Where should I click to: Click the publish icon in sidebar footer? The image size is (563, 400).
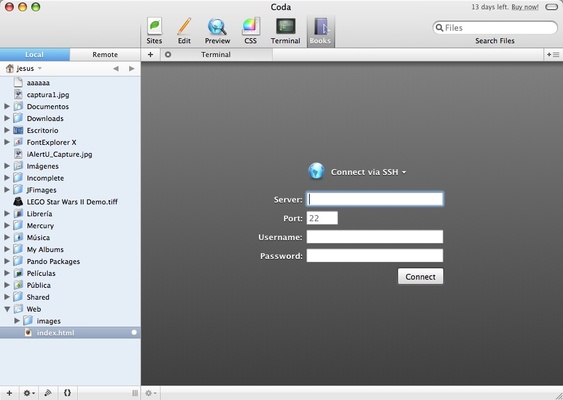[x=48, y=393]
